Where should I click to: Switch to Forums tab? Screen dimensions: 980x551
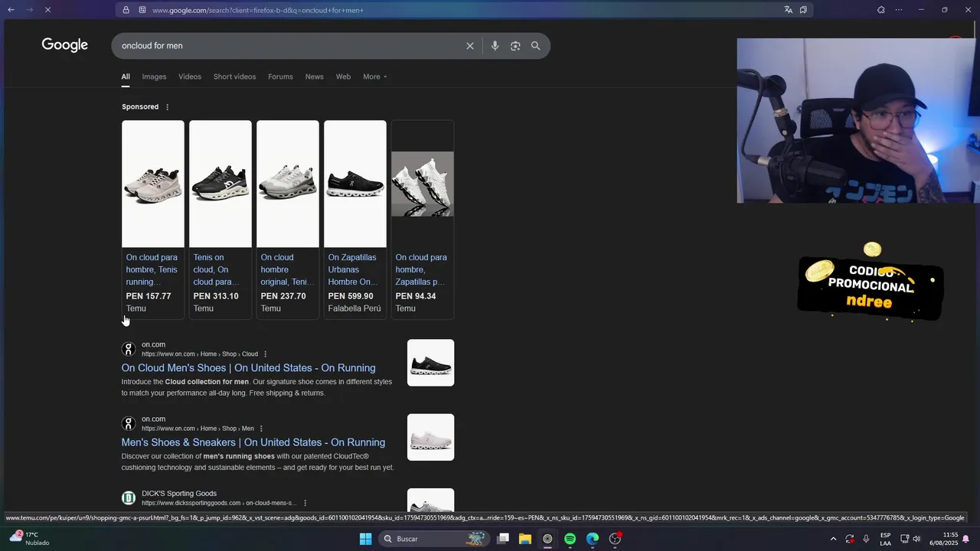point(280,77)
